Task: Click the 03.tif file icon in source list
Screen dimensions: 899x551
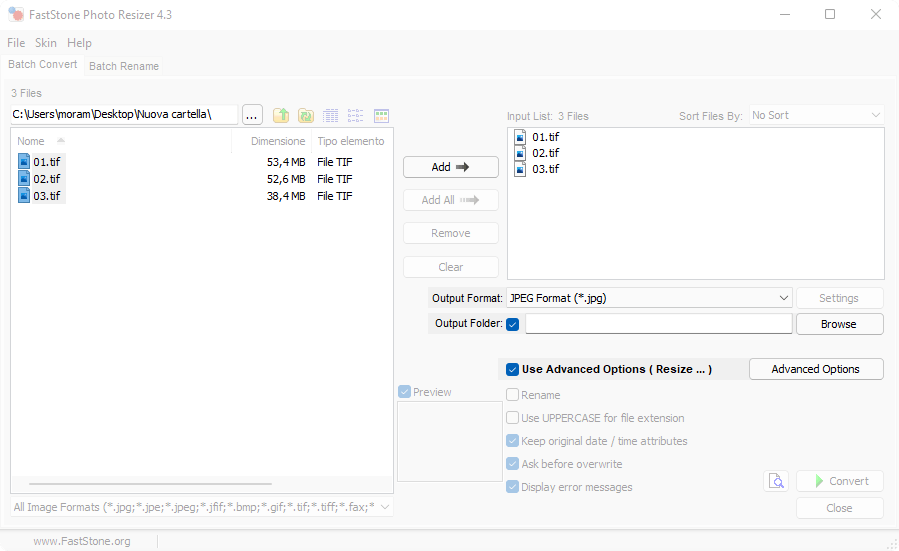Action: pyautogui.click(x=24, y=196)
